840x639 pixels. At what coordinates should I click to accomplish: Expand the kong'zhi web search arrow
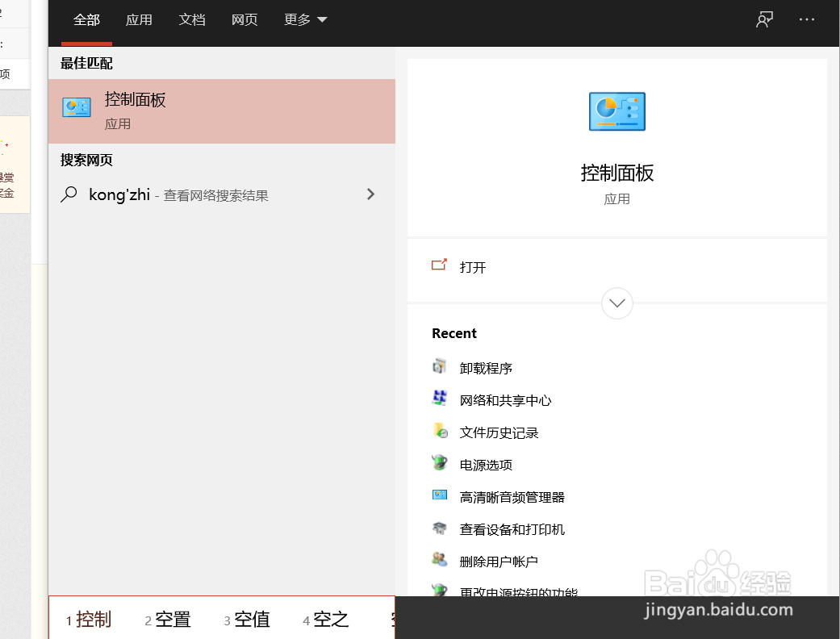(370, 194)
